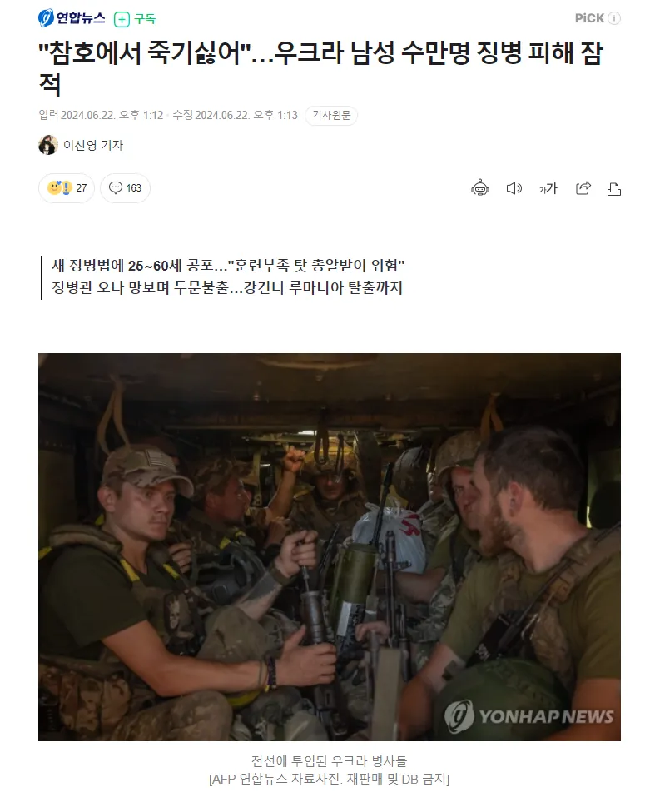
Task: Open reactions showing 27 emotions
Action: [67, 187]
